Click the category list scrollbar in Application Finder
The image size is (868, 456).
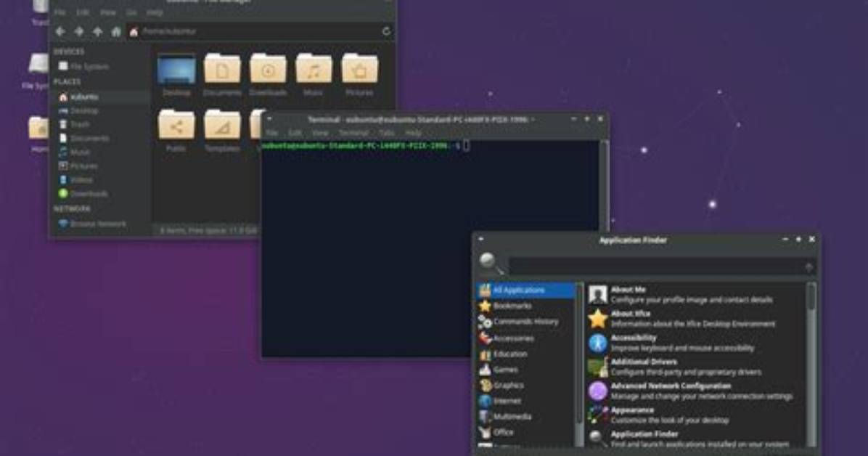(580, 365)
